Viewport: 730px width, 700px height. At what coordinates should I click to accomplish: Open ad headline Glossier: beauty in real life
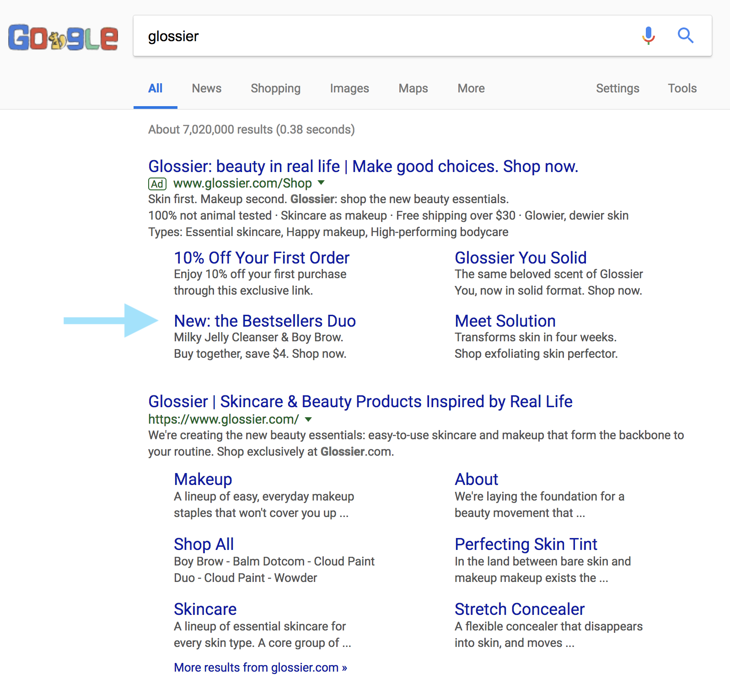pyautogui.click(x=363, y=167)
